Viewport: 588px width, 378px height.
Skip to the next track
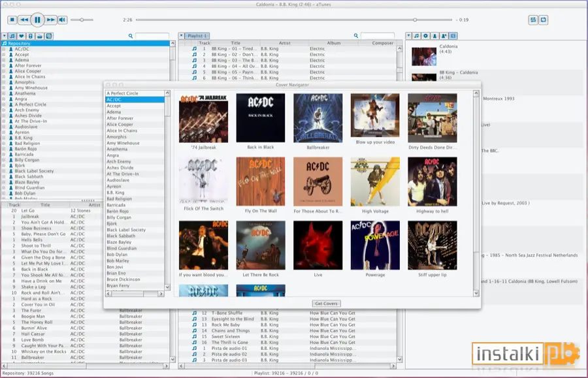(x=51, y=20)
